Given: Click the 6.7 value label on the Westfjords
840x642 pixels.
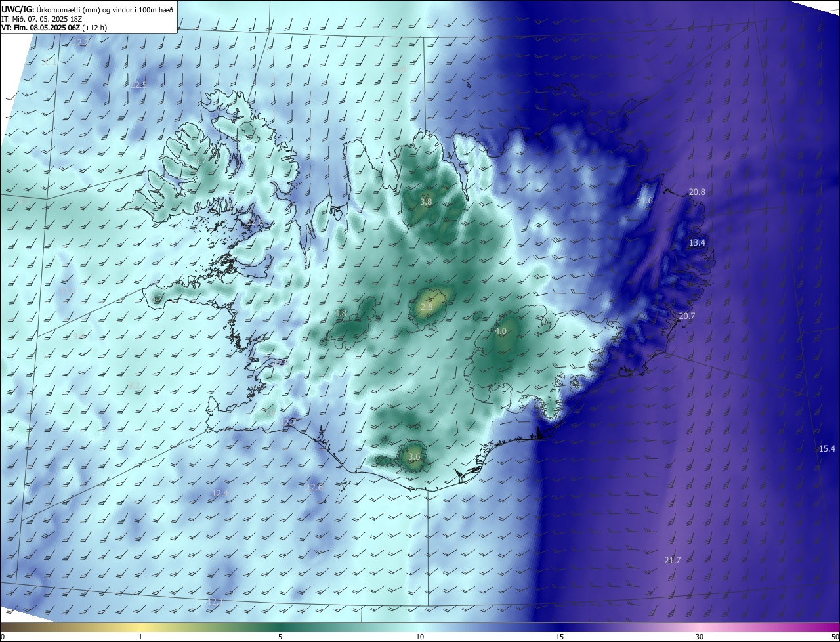Looking at the screenshot, I should tap(201, 160).
